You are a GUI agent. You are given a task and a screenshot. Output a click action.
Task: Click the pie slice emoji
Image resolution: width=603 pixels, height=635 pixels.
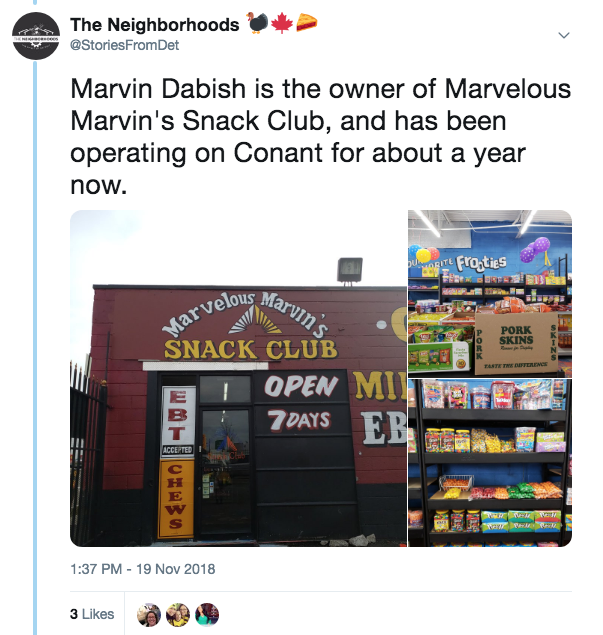point(307,23)
